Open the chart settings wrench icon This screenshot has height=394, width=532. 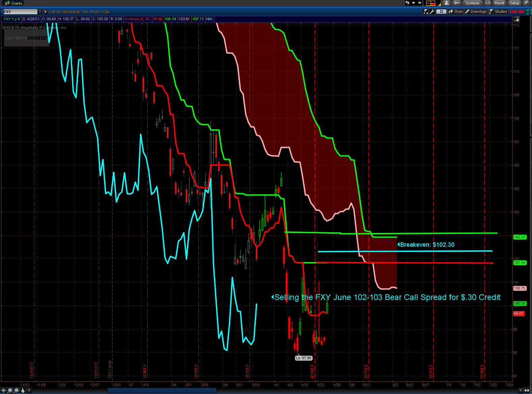tap(432, 11)
